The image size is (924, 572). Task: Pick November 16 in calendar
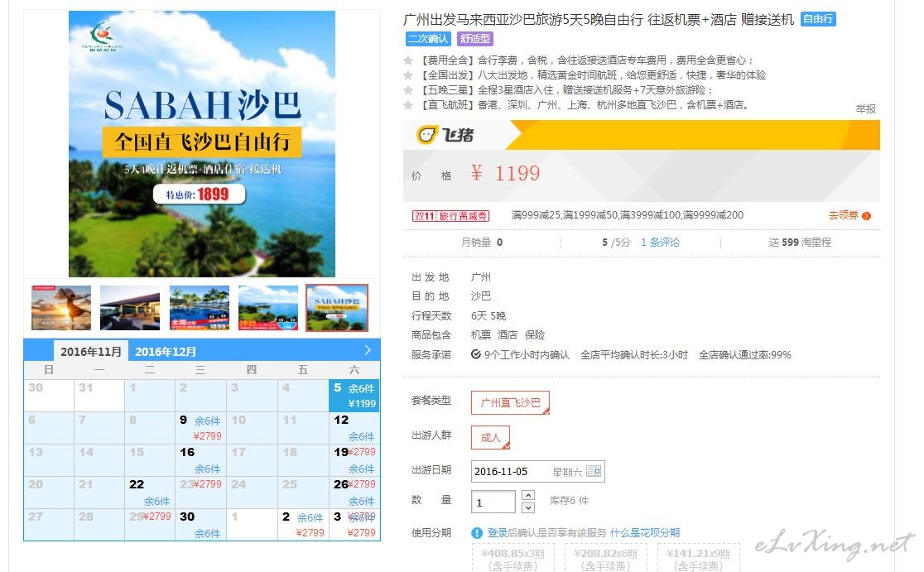(201, 461)
